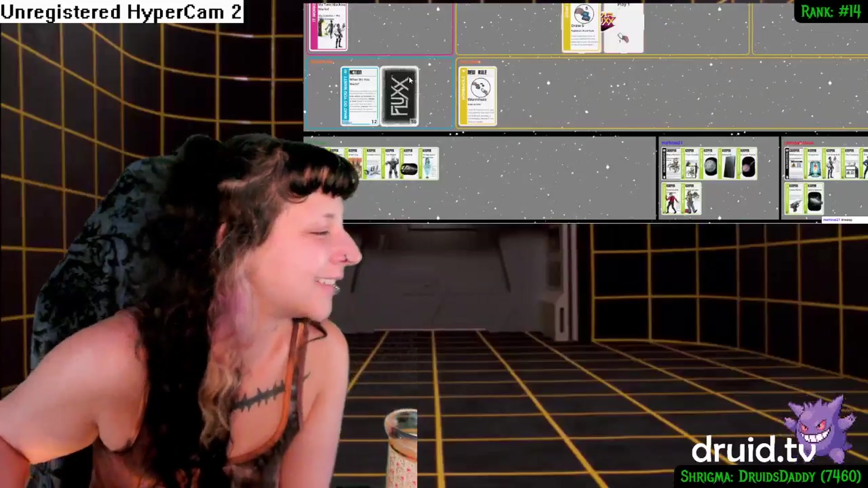Select the creeper card in right panel
The image size is (868, 488).
coord(795,164)
